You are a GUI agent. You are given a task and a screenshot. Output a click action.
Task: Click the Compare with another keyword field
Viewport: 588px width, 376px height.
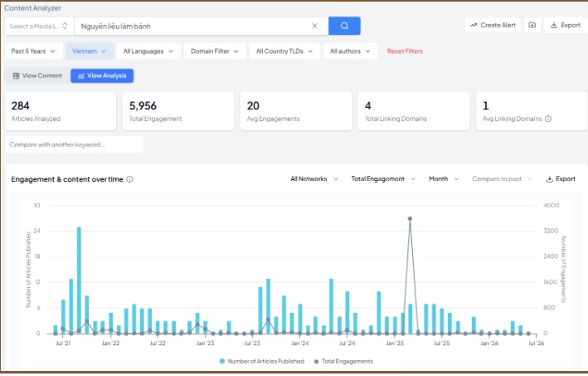(74, 145)
